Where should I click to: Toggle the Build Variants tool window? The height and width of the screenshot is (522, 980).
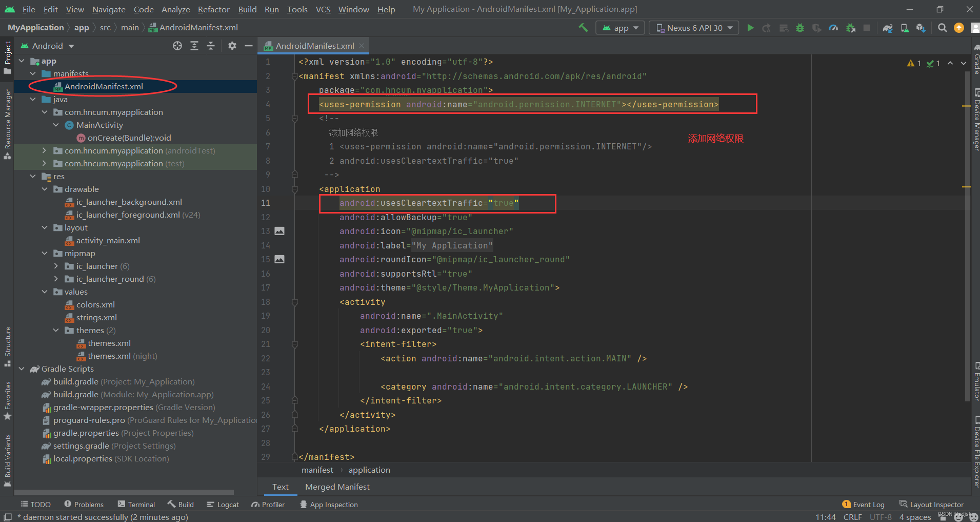pos(7,460)
